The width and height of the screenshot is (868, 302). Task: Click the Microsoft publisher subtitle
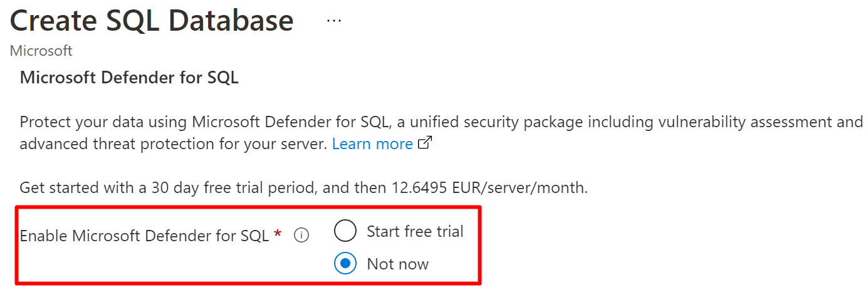point(41,51)
